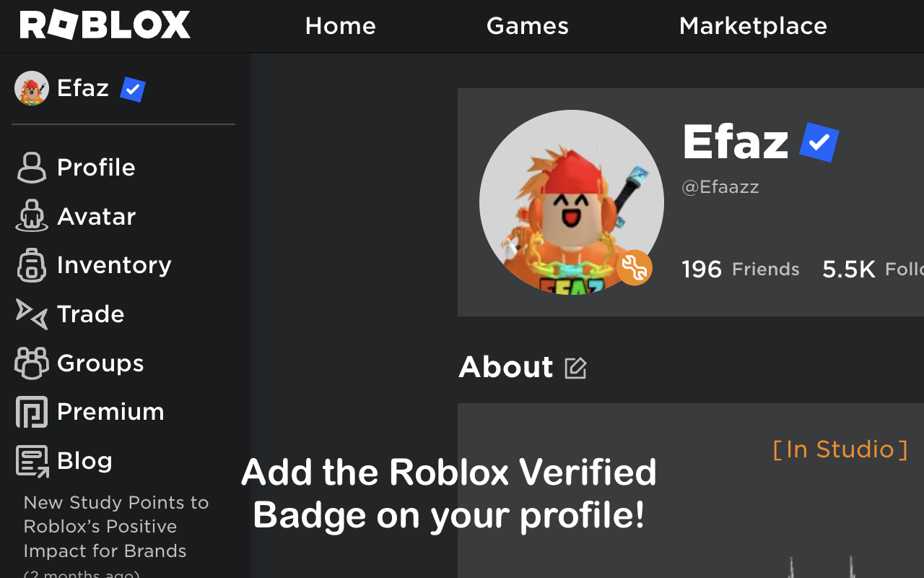Viewport: 924px width, 578px height.
Task: Click the Roblox logo in the header
Action: 105,25
